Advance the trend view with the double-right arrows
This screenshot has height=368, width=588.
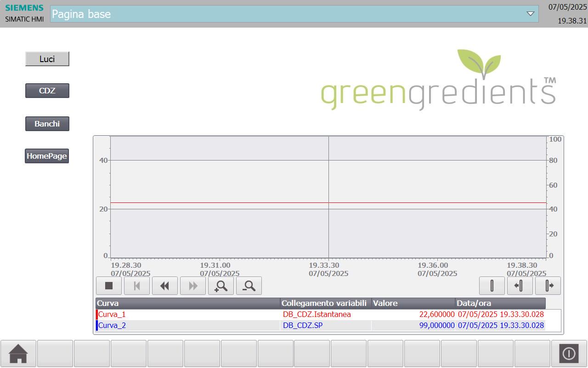(x=193, y=286)
